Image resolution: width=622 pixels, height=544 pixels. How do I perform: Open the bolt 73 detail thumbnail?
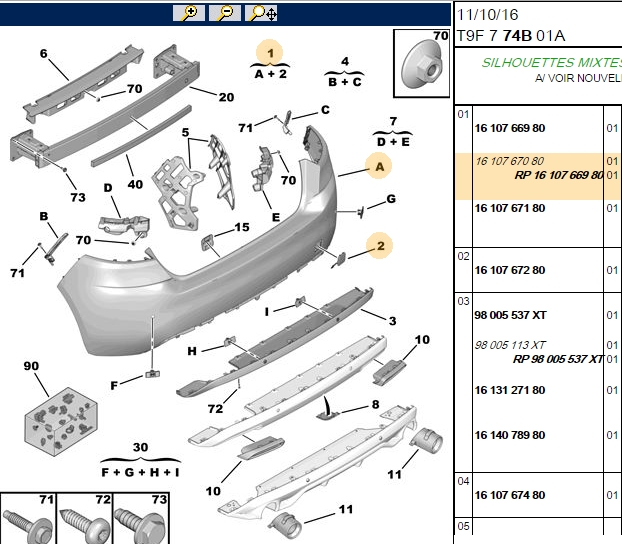click(x=141, y=519)
